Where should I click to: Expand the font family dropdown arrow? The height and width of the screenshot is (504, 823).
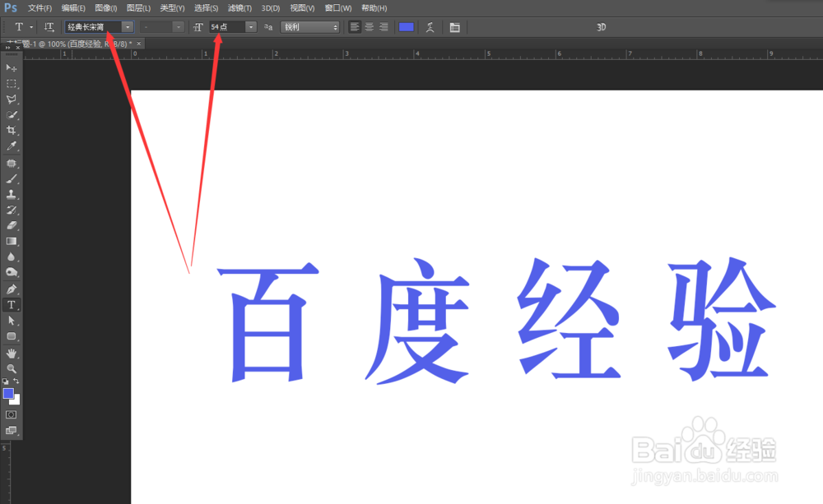click(x=128, y=27)
